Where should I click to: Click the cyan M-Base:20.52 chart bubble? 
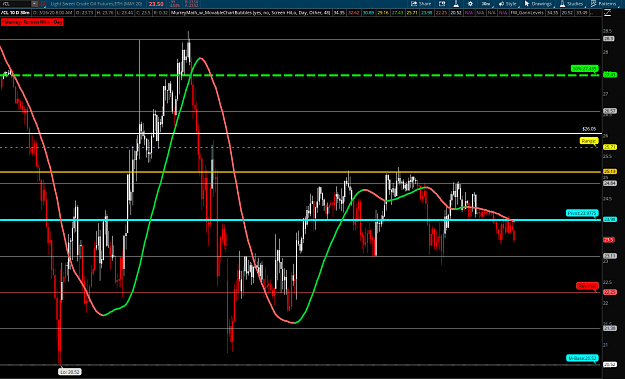(582, 358)
